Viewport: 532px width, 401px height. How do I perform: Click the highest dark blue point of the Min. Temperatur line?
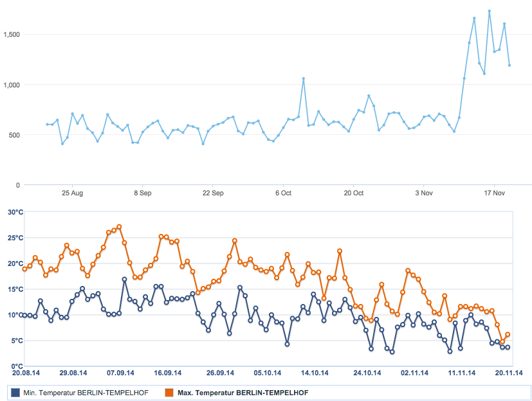coord(124,280)
